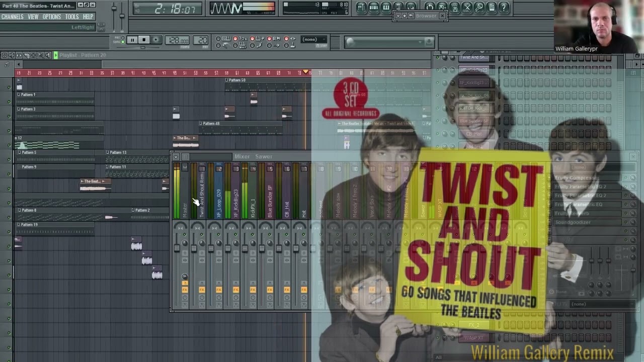
Task: Open the Mixer window dropdown arrow
Action: click(176, 157)
